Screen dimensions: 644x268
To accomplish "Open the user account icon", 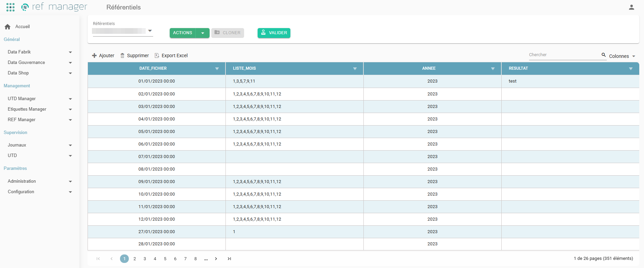I will coord(631,7).
